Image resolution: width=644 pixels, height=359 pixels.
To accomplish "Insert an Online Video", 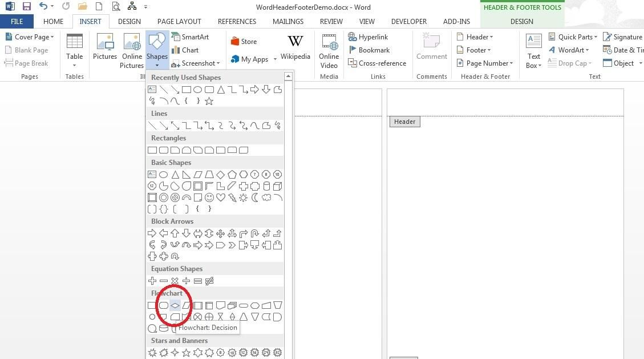I will point(329,50).
